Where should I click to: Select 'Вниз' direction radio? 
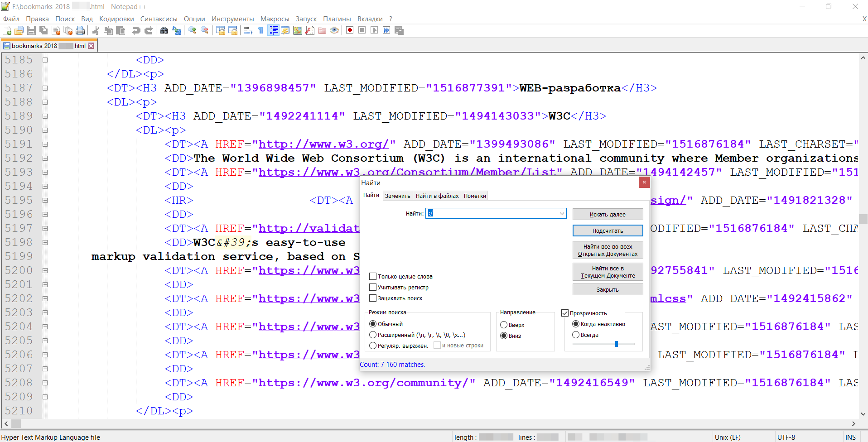point(503,336)
